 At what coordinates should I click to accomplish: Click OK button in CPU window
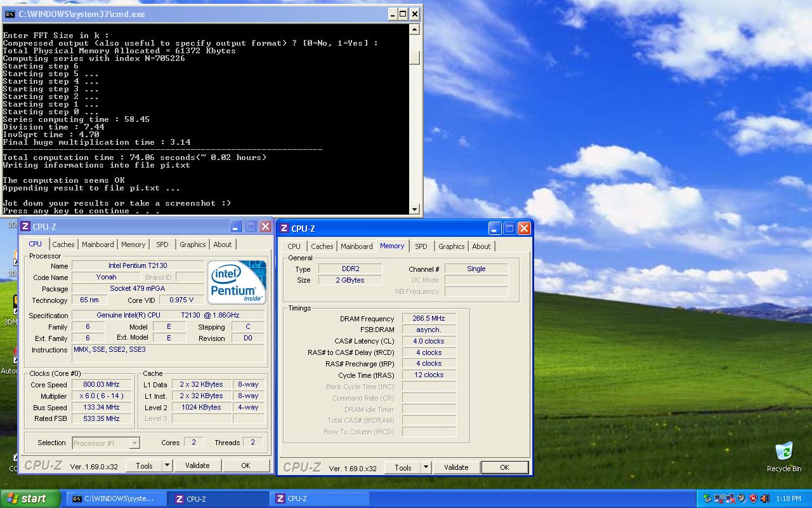pos(246,465)
